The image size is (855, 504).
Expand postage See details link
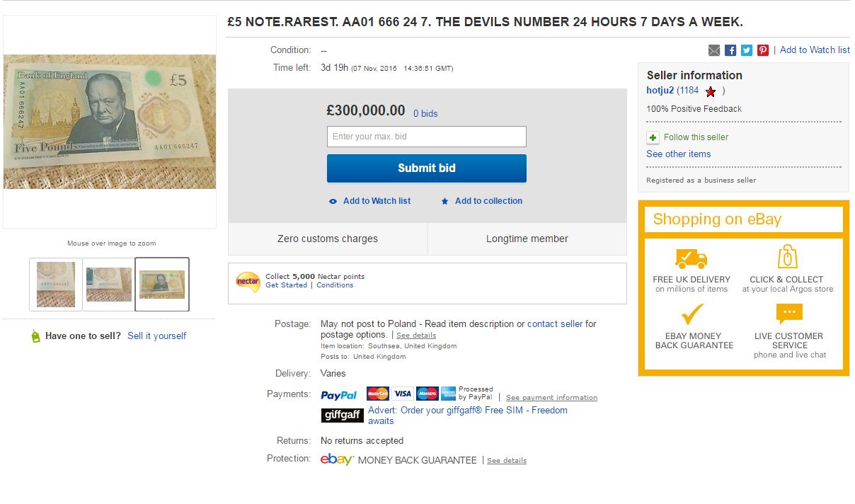[415, 336]
